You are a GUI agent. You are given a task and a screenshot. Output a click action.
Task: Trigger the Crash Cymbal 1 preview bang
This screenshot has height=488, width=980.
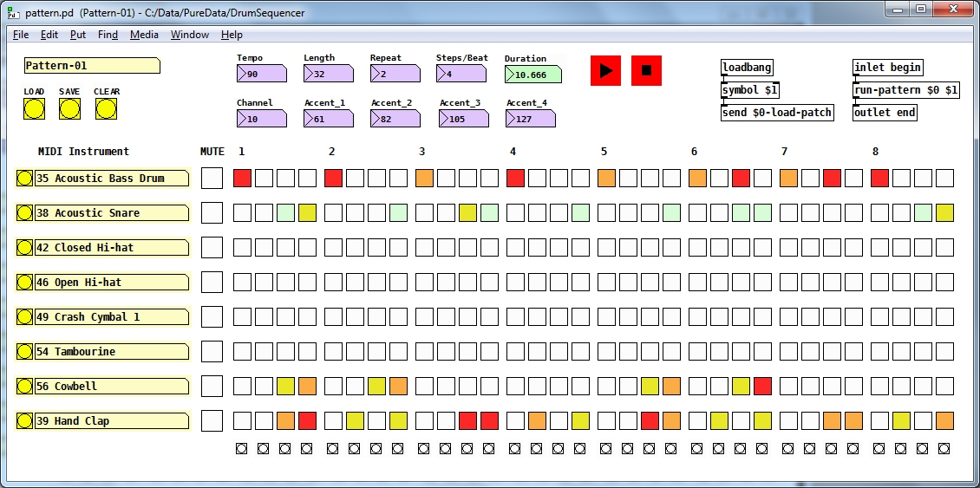[x=24, y=316]
